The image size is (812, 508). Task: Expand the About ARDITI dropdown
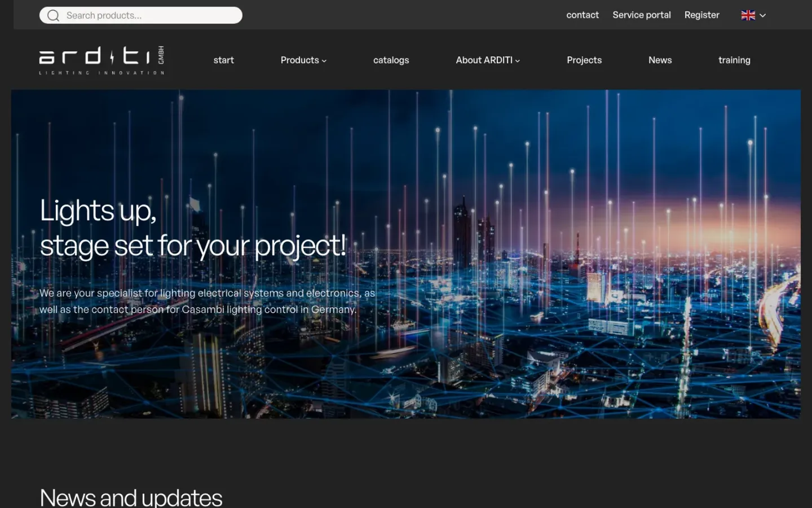pos(488,60)
